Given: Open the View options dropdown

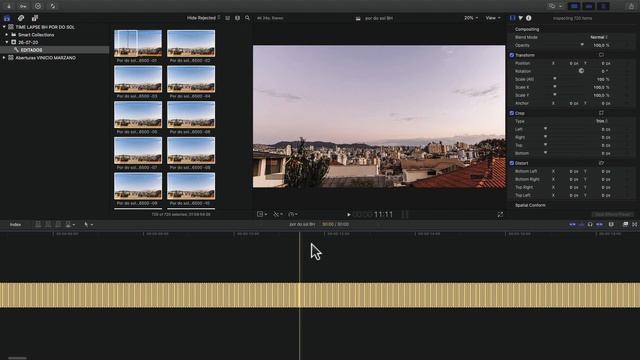Looking at the screenshot, I should 493,18.
